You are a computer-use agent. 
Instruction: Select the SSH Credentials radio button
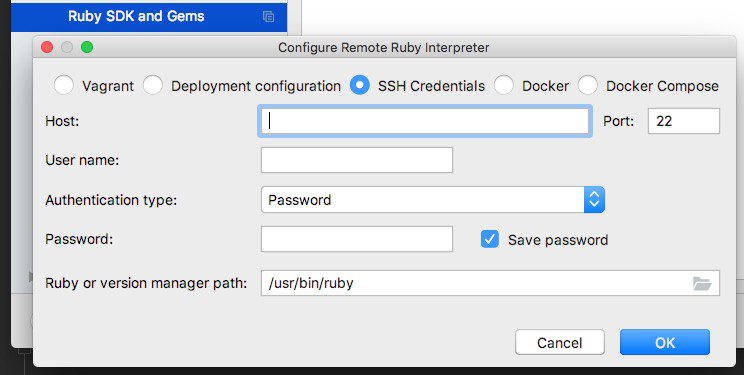pyautogui.click(x=360, y=85)
